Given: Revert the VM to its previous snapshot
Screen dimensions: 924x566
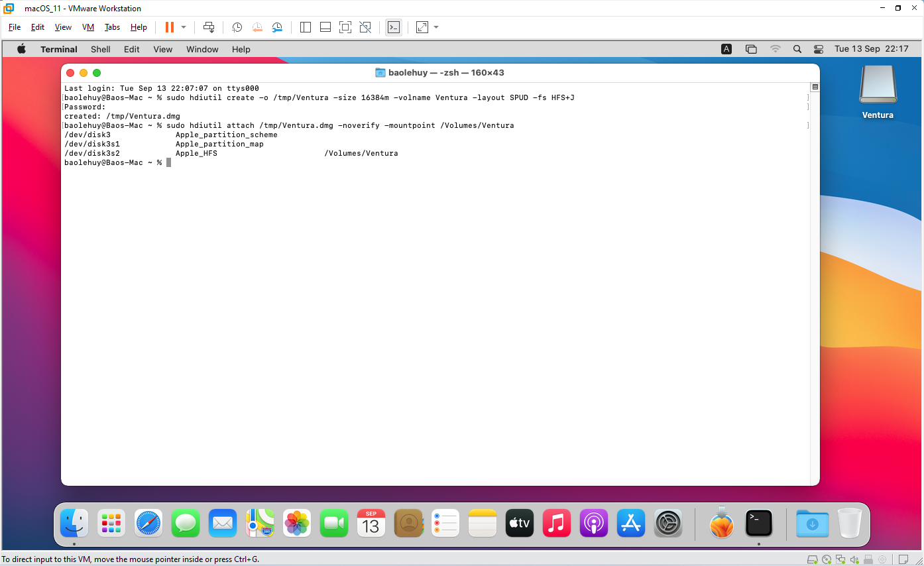Looking at the screenshot, I should pyautogui.click(x=257, y=27).
